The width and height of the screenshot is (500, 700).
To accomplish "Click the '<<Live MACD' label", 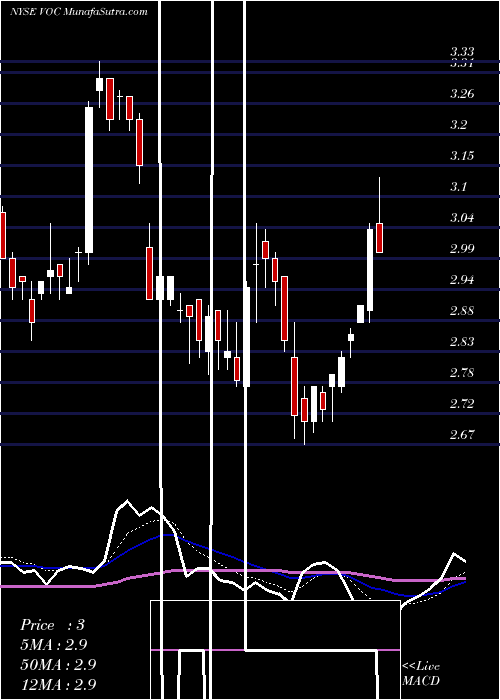I will (x=421, y=674).
